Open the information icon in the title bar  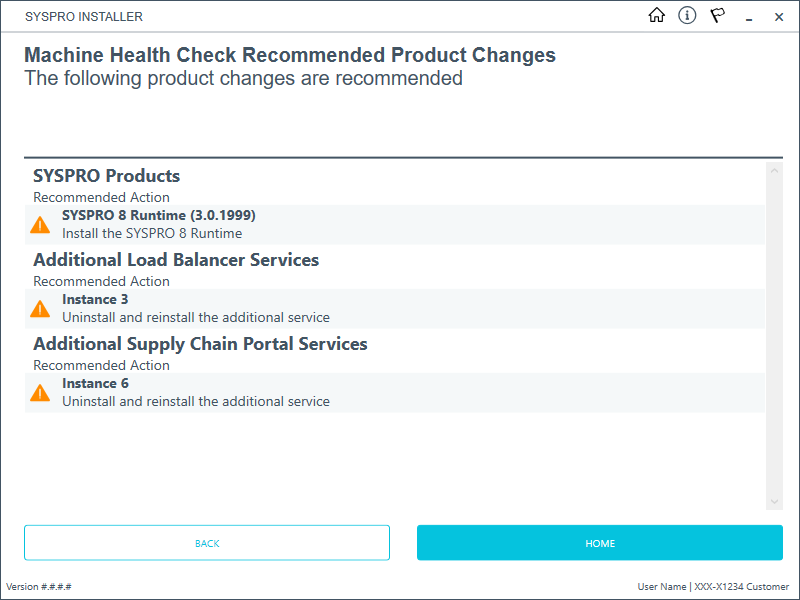[687, 15]
